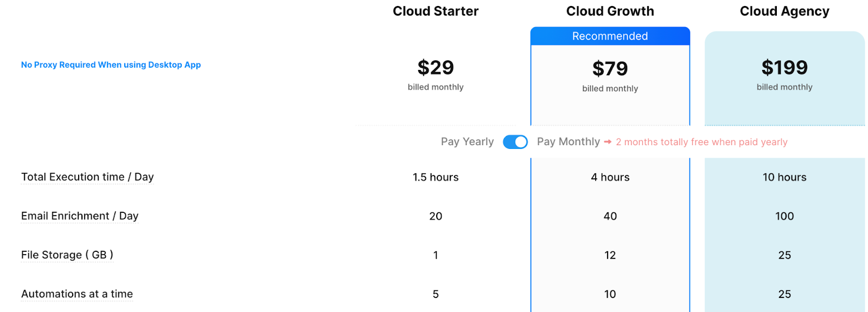Select the Cloud Starter plan heading

click(x=435, y=11)
